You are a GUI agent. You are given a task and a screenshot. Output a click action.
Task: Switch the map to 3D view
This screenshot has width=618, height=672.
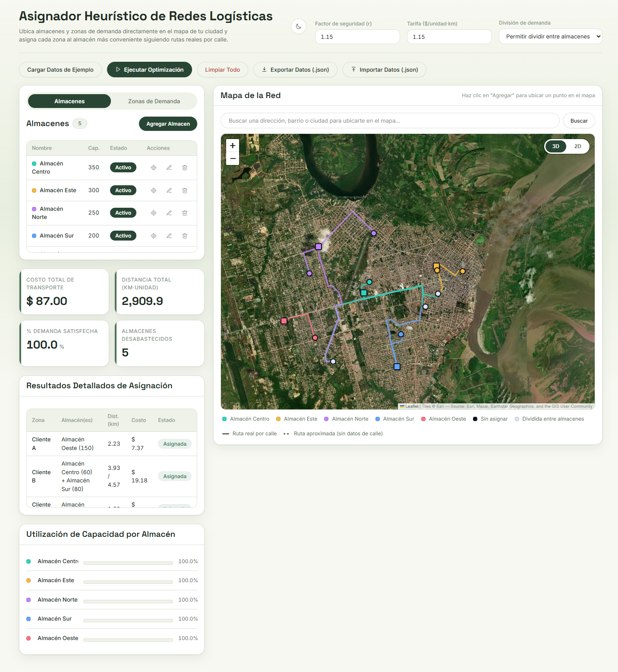tap(556, 146)
